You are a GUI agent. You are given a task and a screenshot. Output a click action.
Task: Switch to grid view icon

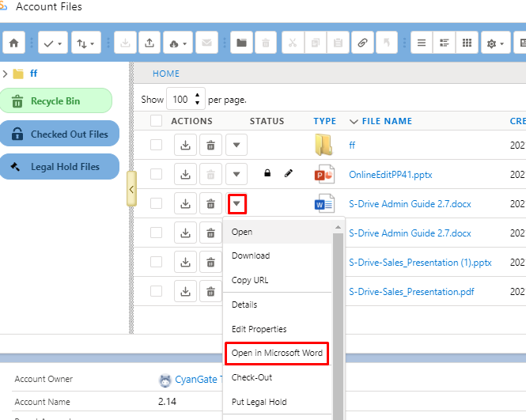click(467, 43)
